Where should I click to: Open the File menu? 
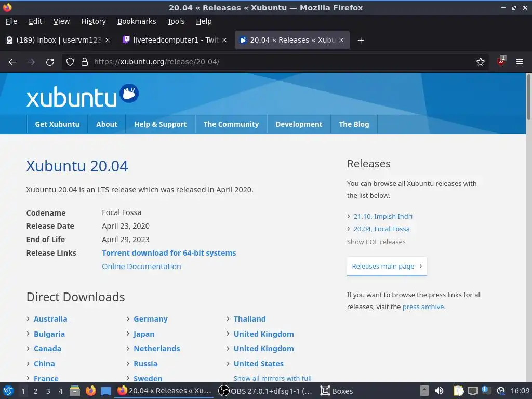click(11, 21)
